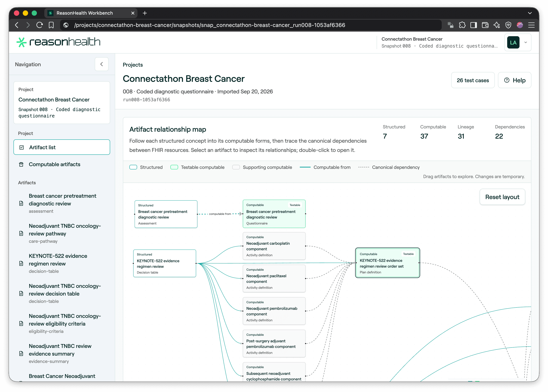The height and width of the screenshot is (392, 548).
Task: Open the browser extensions puzzle icon
Action: pyautogui.click(x=462, y=25)
